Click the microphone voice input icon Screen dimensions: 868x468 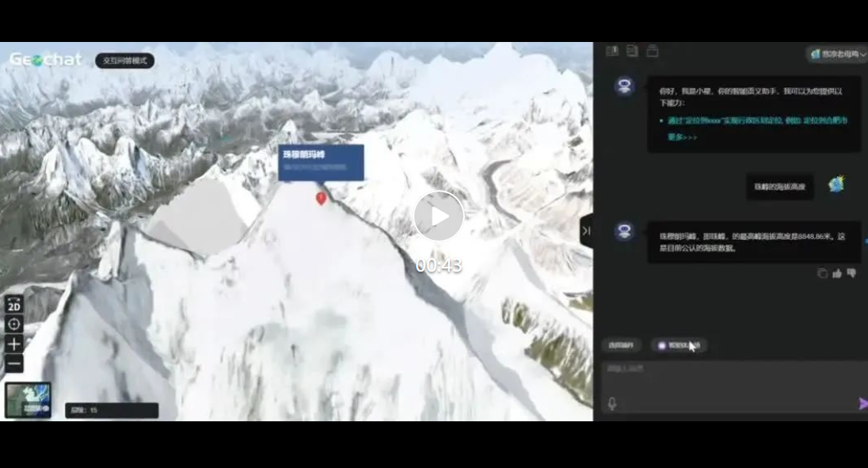click(612, 404)
